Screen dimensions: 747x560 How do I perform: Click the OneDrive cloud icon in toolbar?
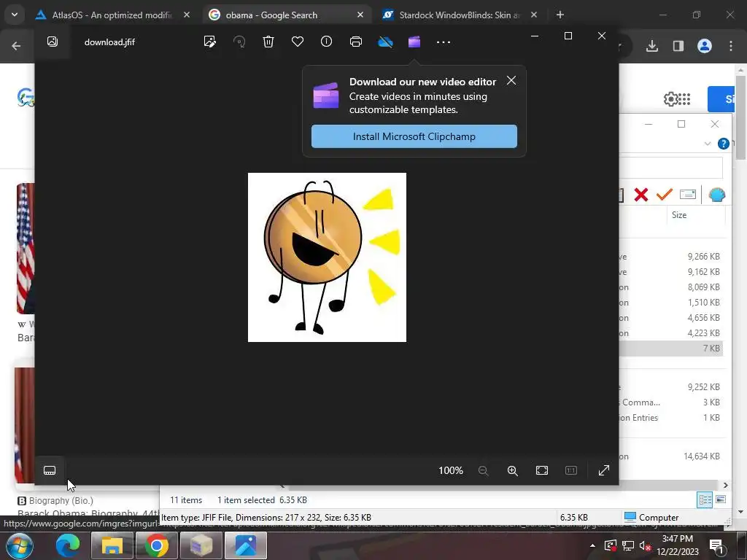point(385,42)
